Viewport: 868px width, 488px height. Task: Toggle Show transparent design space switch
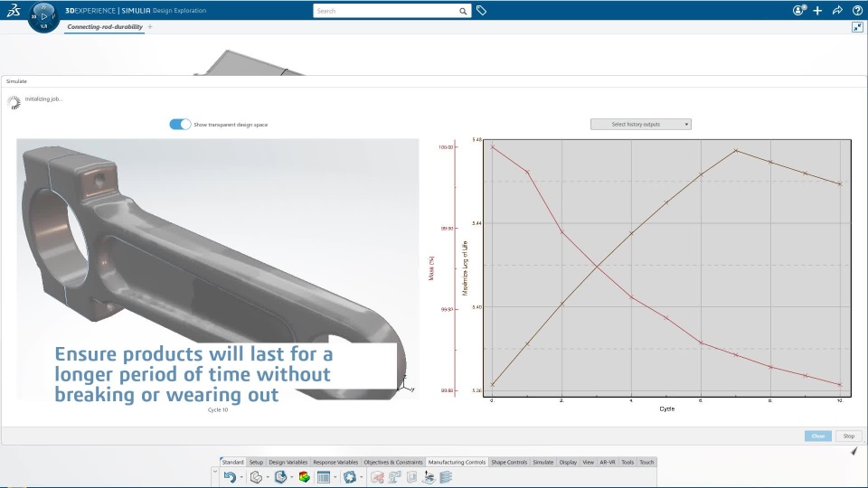(x=180, y=125)
